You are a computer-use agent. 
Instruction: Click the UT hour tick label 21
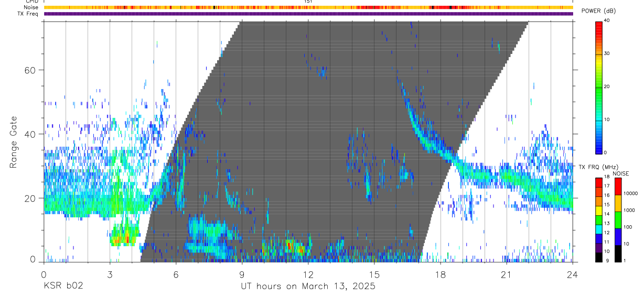tap(507, 274)
